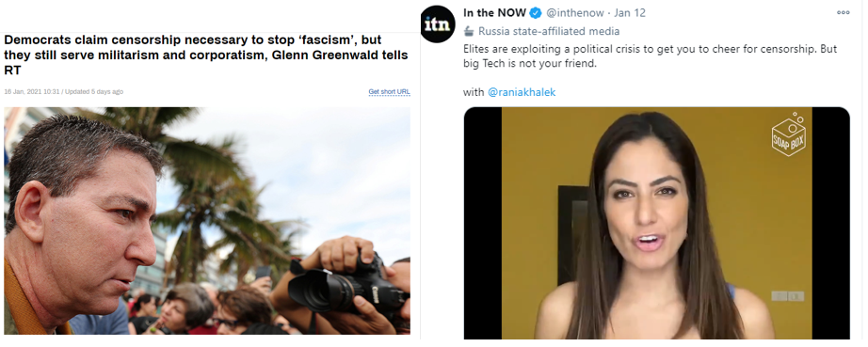Open the In the NOW display name
This screenshot has height=347, width=868.
pyautogui.click(x=495, y=13)
